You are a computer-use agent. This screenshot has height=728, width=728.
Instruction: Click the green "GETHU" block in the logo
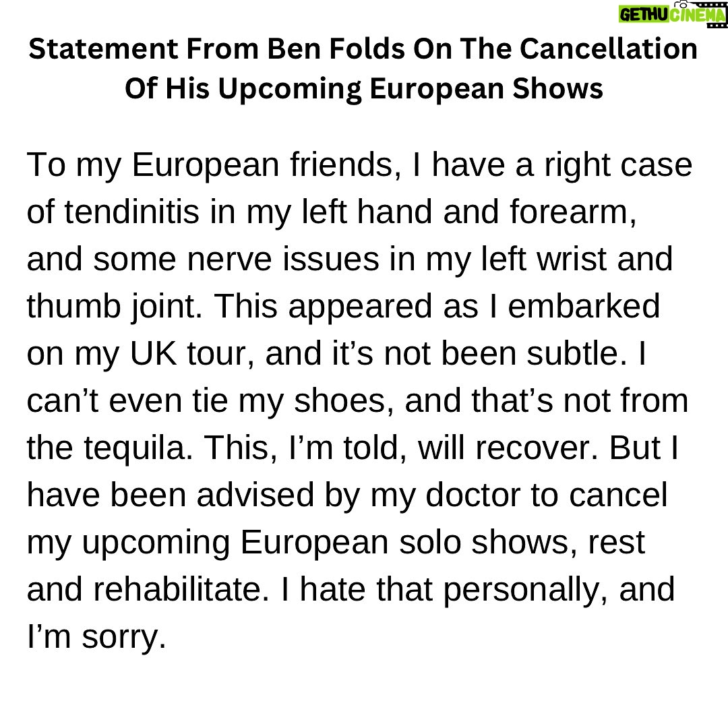pos(643,15)
